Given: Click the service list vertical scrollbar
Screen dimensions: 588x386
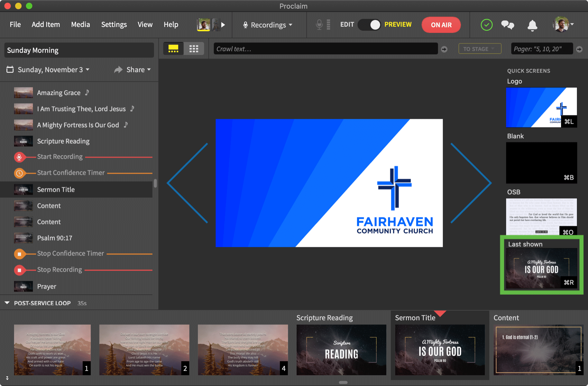Looking at the screenshot, I should [x=155, y=183].
